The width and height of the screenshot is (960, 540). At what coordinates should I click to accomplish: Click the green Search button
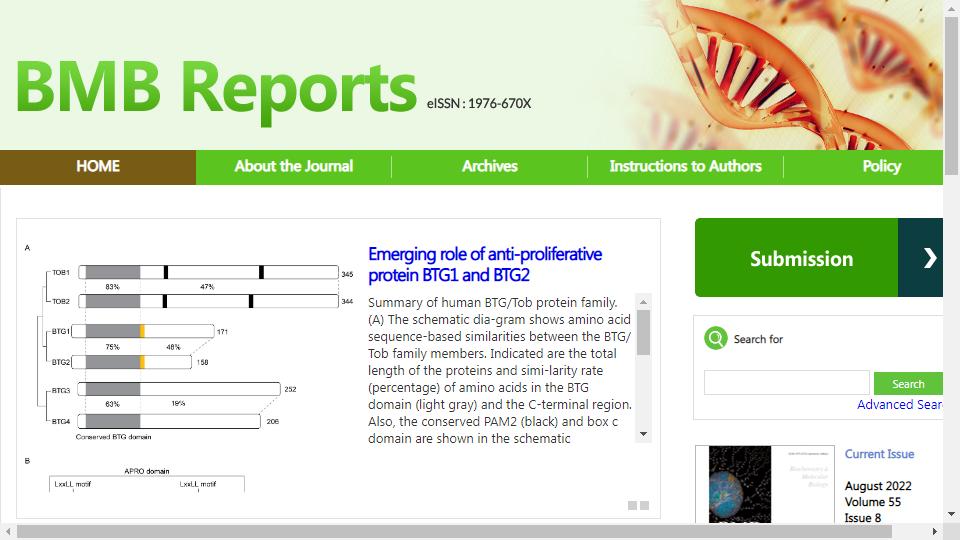pyautogui.click(x=908, y=383)
